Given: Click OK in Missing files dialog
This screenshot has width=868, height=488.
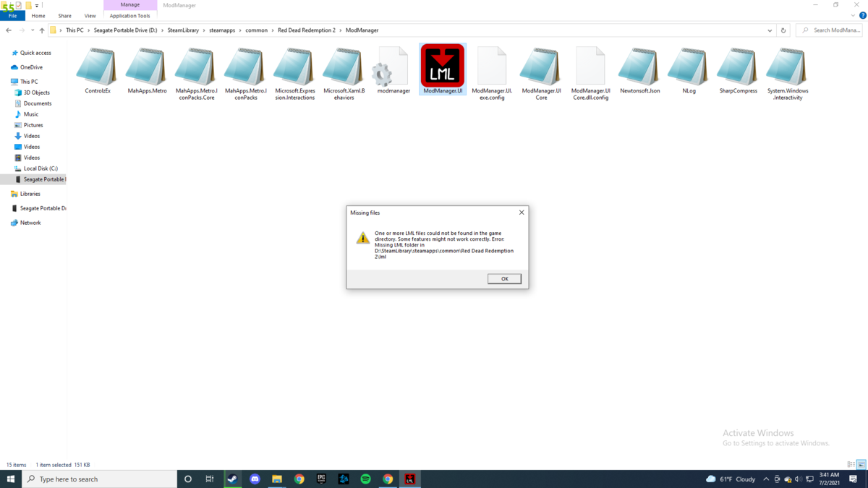Looking at the screenshot, I should coord(504,279).
